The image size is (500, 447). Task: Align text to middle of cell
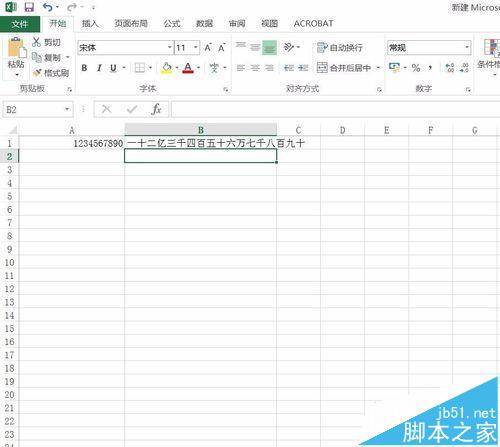255,48
